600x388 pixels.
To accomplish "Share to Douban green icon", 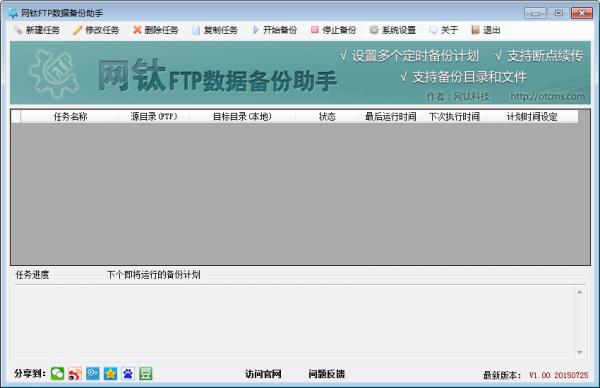I will [145, 373].
